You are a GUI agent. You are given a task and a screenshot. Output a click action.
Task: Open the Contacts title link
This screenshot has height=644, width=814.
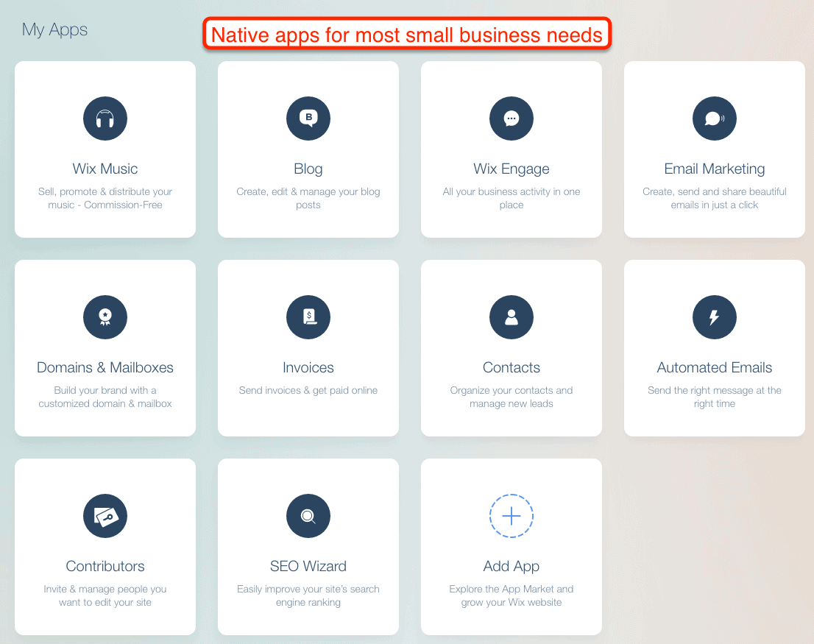[x=512, y=367]
